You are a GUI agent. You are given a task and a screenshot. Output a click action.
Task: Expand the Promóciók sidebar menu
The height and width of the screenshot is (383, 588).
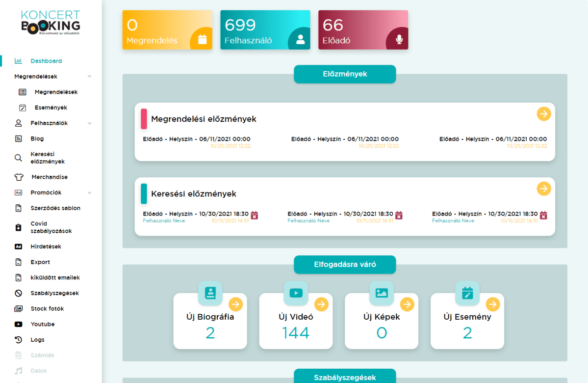click(x=89, y=193)
